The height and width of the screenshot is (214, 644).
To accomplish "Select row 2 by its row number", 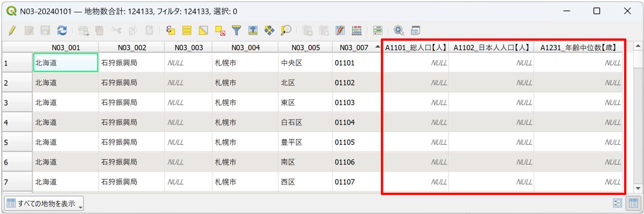I will point(17,83).
